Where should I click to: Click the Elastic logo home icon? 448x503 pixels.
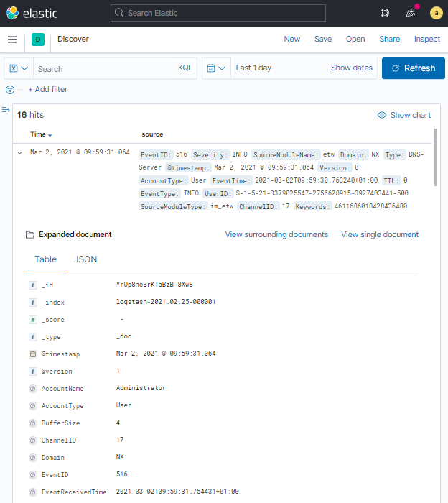[14, 13]
